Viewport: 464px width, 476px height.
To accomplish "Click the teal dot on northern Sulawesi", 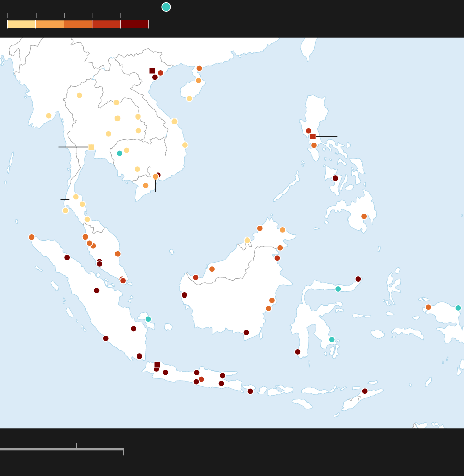I will (x=338, y=289).
